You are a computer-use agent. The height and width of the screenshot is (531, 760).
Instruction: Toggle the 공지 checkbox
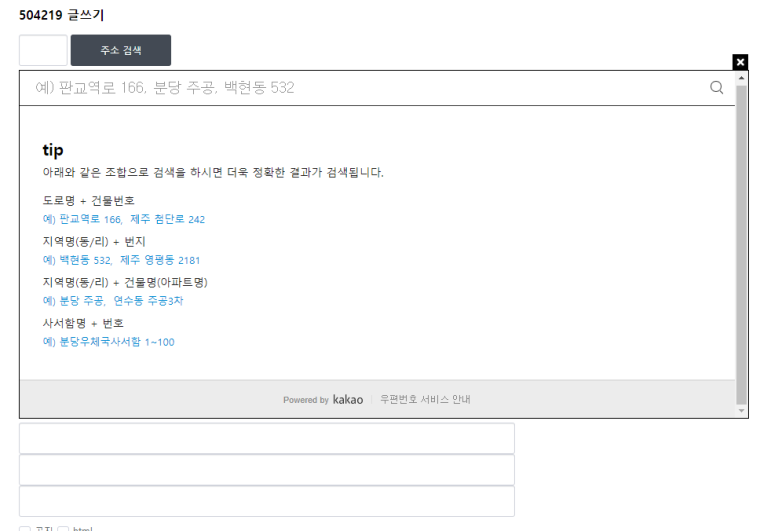click(x=25, y=529)
